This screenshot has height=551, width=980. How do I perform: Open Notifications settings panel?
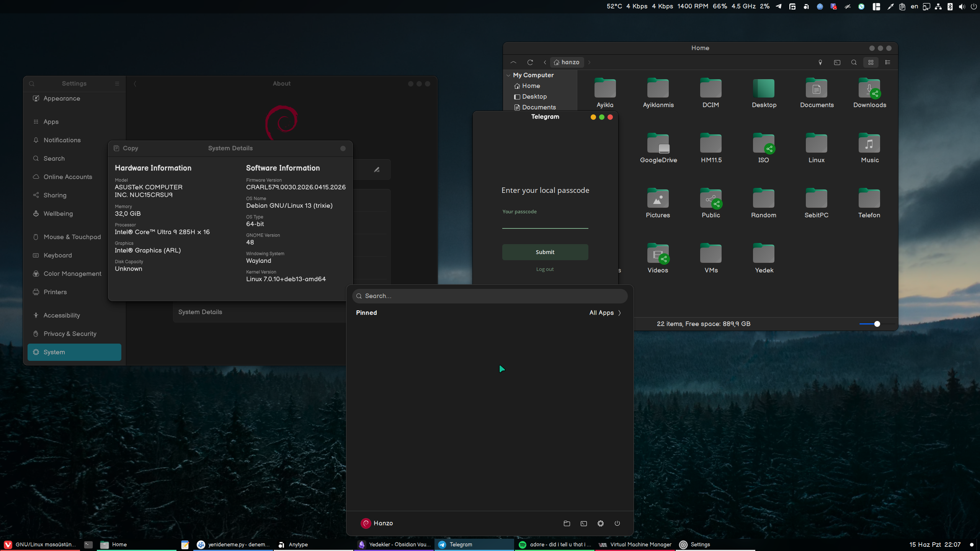74,140
